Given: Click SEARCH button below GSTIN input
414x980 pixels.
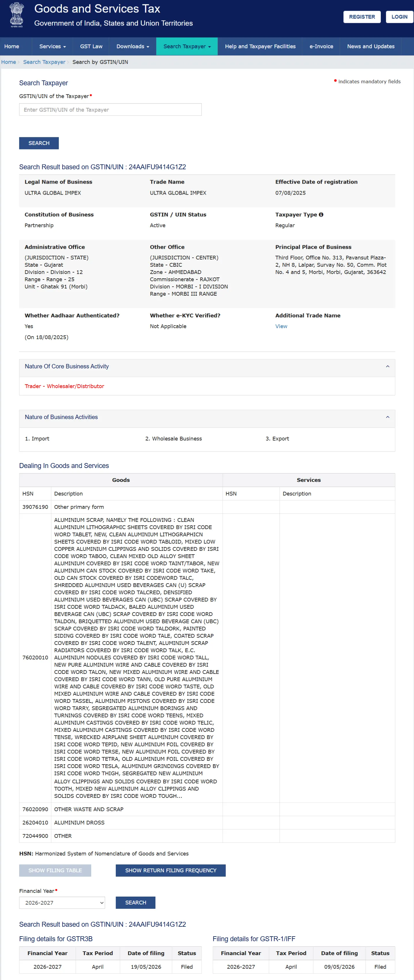Looking at the screenshot, I should (39, 143).
